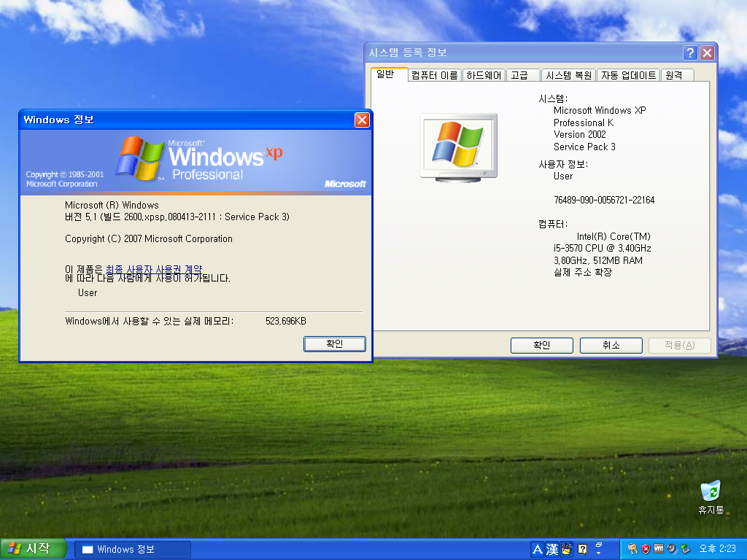Click the language bar help question-mark icon
The image size is (747, 560).
[582, 550]
